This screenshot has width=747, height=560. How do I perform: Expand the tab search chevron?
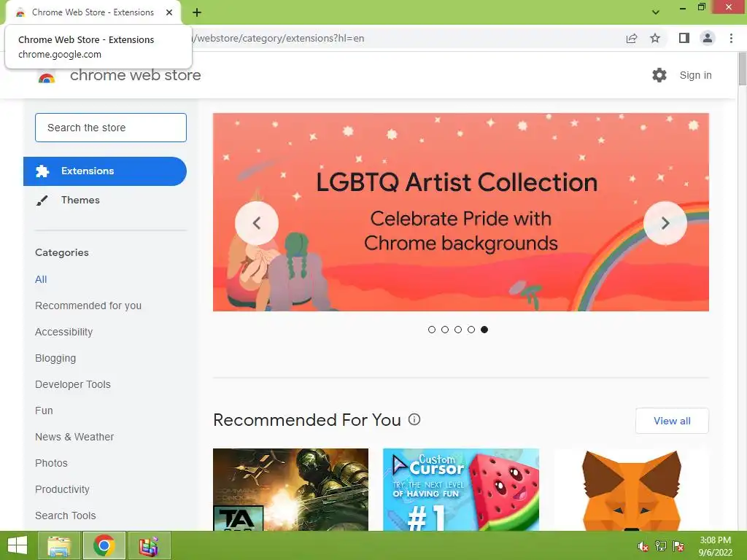656,12
